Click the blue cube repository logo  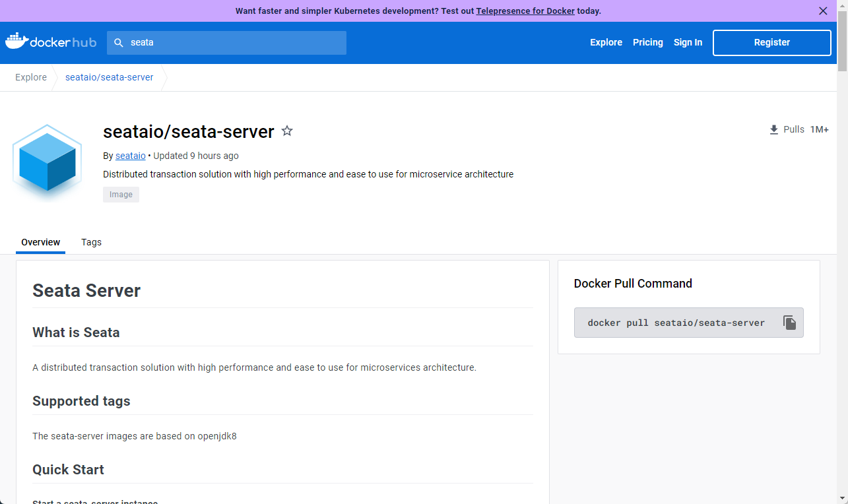tap(48, 160)
